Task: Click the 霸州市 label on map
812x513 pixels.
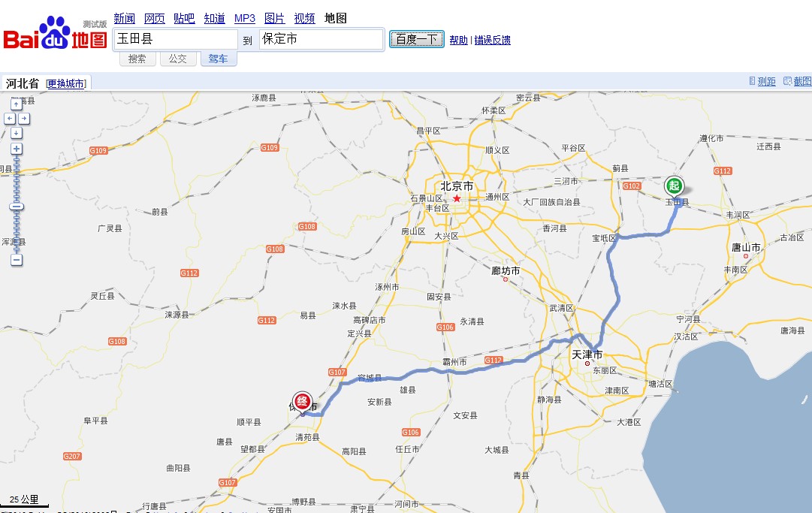Action: [454, 362]
